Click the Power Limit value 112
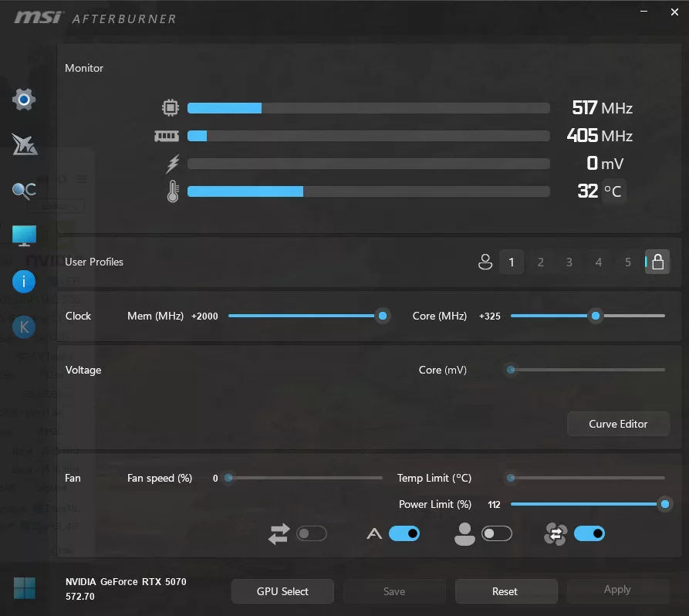 click(495, 505)
